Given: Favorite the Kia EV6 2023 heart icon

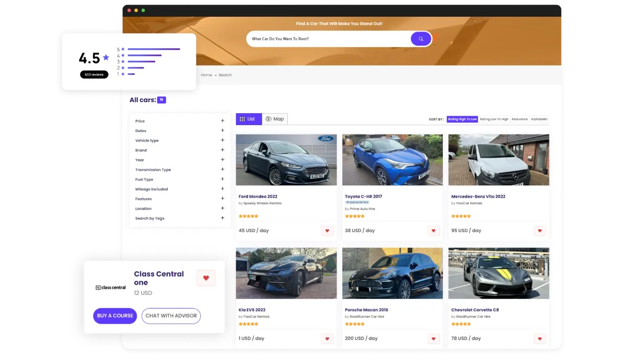Looking at the screenshot, I should click(327, 339).
